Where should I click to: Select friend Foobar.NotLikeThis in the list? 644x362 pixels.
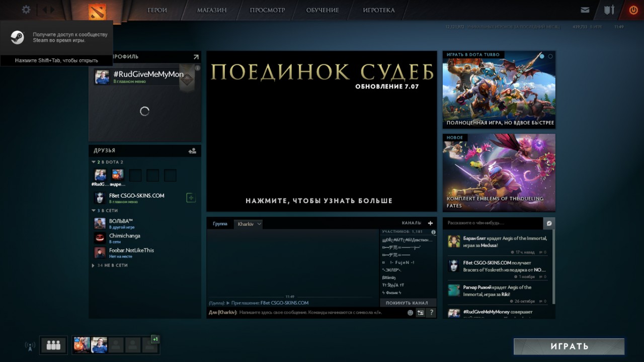[144, 253]
